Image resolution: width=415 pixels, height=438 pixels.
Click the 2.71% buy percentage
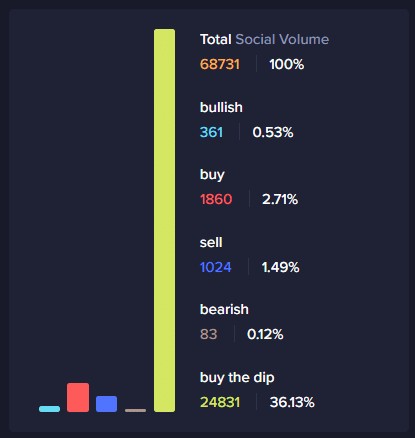[x=280, y=199]
